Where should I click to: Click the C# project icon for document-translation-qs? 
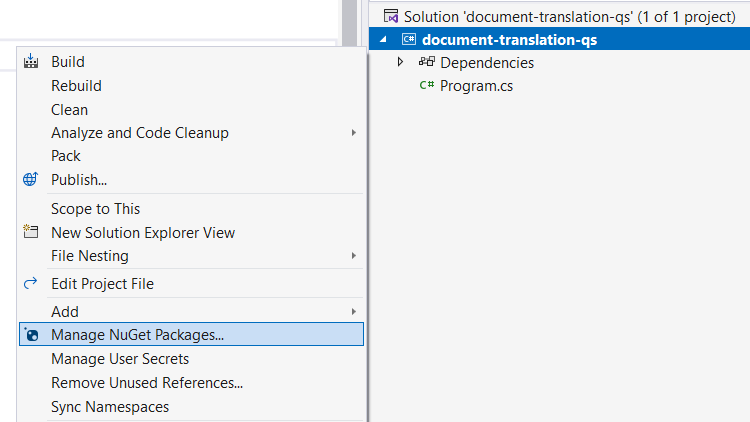click(x=408, y=40)
